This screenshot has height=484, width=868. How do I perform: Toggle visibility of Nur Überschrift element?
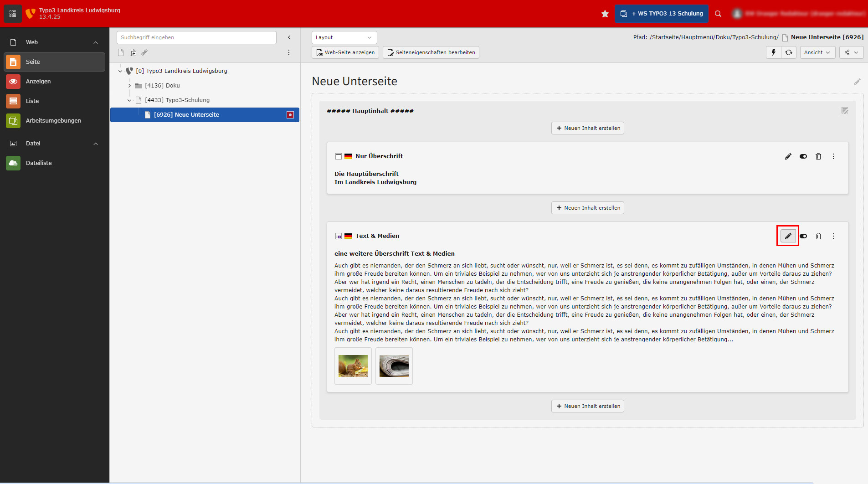pyautogui.click(x=803, y=156)
